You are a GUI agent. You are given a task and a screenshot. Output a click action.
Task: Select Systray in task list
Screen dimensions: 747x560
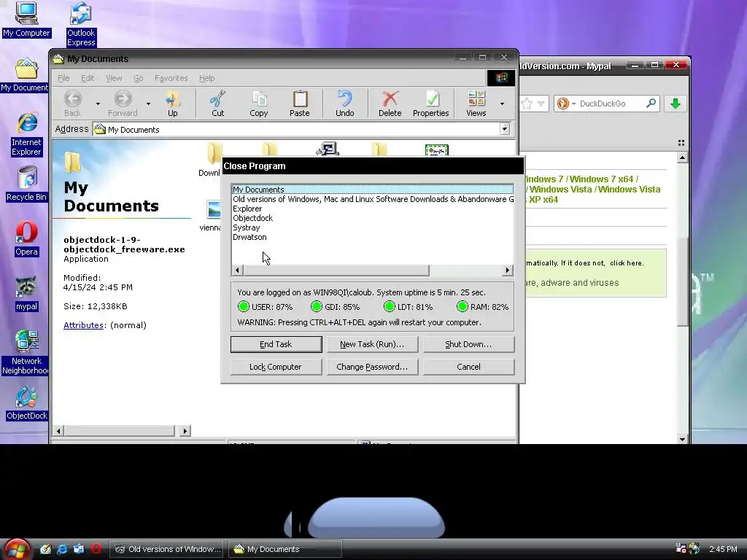click(x=373, y=227)
